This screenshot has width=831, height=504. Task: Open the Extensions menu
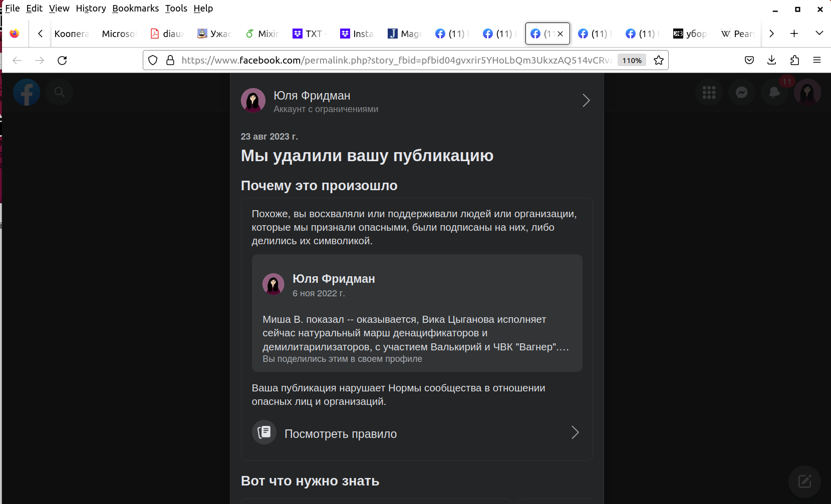coord(794,61)
